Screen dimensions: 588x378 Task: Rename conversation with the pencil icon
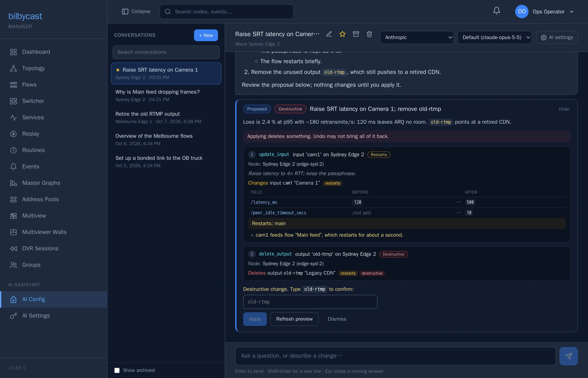(329, 34)
